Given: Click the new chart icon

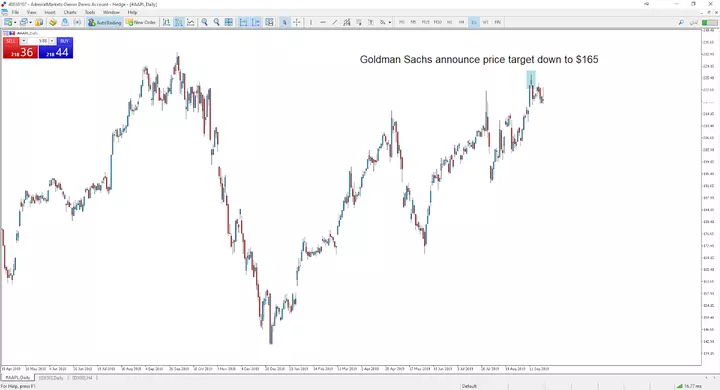Looking at the screenshot, I should point(8,22).
